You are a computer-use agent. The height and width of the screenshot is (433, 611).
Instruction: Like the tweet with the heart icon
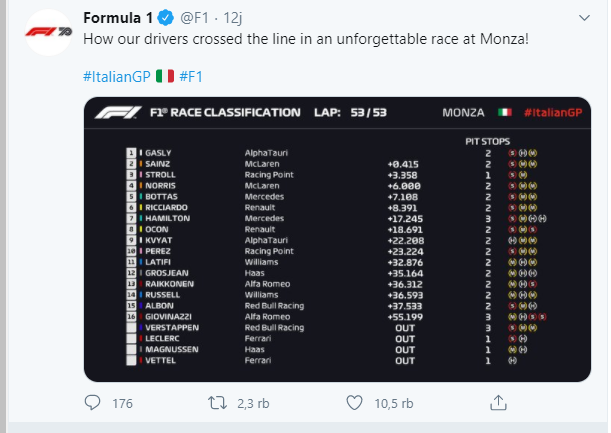(x=353, y=403)
